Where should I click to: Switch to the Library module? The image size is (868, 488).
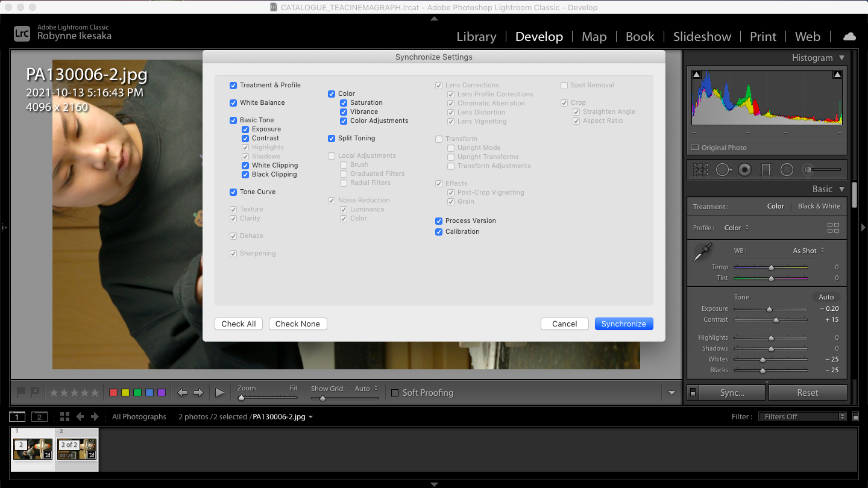476,37
